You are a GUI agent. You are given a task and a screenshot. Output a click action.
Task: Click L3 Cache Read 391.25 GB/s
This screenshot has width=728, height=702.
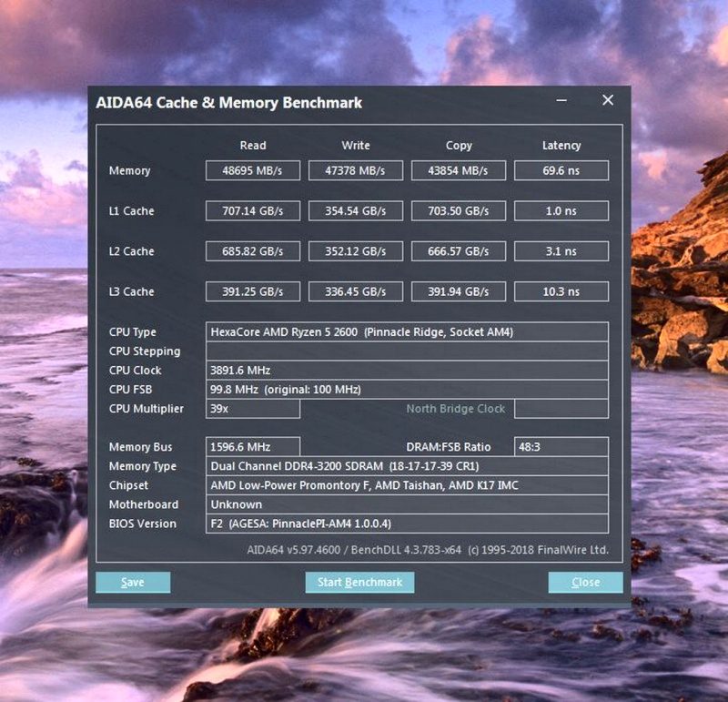click(x=253, y=291)
